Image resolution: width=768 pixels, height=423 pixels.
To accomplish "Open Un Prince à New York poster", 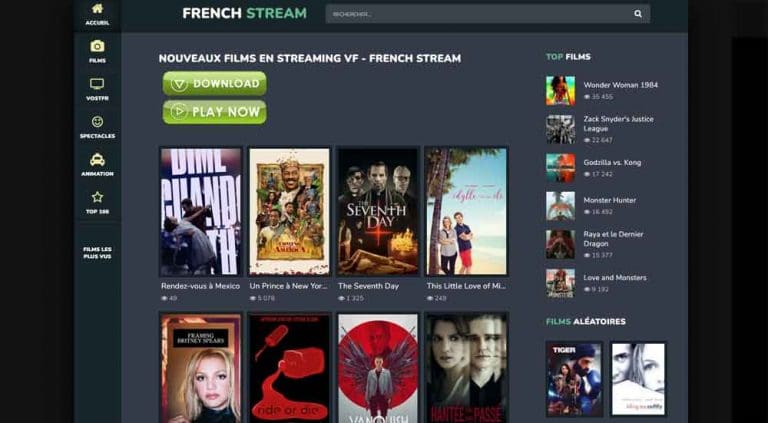I will point(289,212).
